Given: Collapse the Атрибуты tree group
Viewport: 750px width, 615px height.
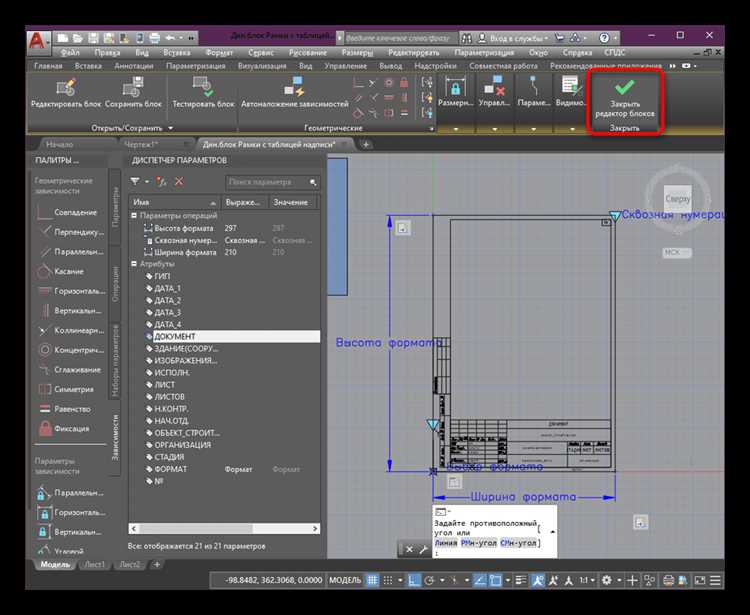Looking at the screenshot, I should pos(135,264).
